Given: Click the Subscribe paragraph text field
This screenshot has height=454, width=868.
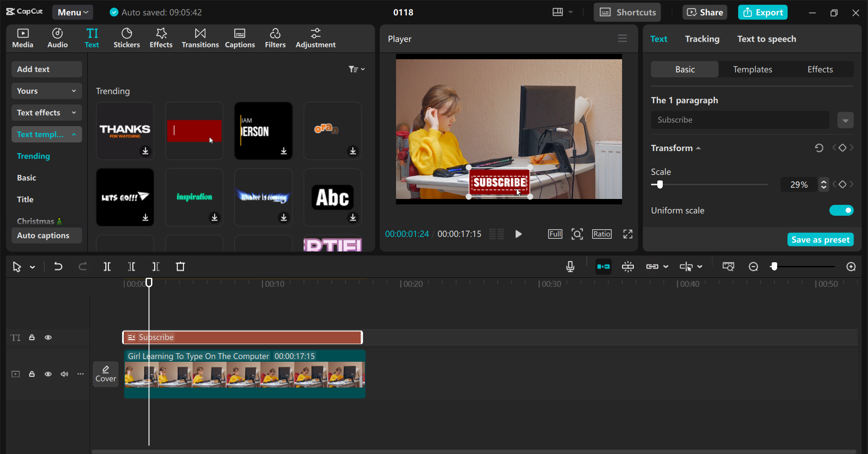Looking at the screenshot, I should coord(740,120).
